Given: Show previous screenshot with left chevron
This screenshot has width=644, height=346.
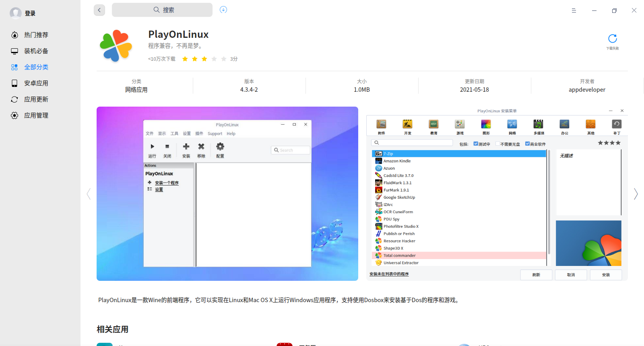Looking at the screenshot, I should coord(89,194).
